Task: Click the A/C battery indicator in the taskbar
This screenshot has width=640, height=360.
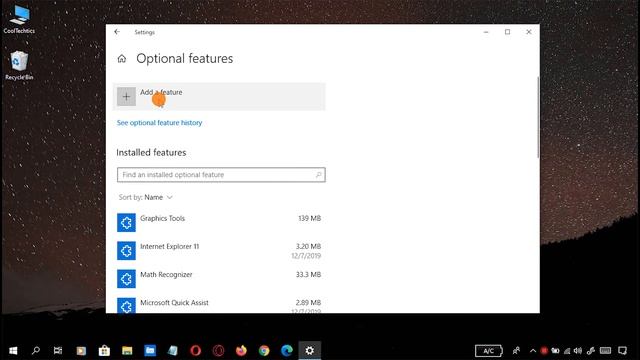Action: point(489,351)
